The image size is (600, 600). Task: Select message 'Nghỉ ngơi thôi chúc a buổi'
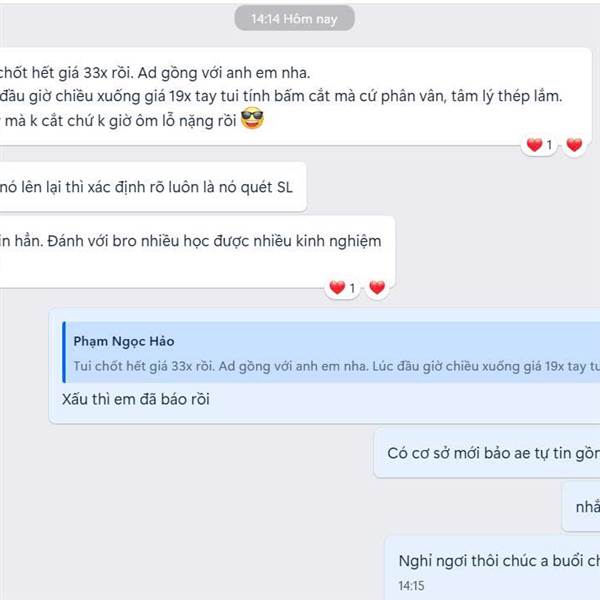point(499,561)
